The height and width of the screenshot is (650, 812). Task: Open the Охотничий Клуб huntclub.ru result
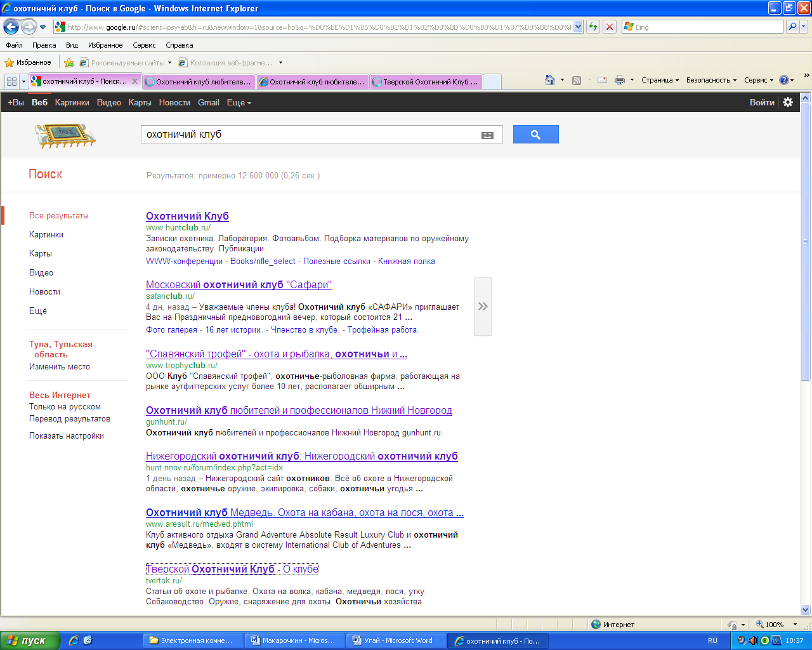click(x=187, y=216)
